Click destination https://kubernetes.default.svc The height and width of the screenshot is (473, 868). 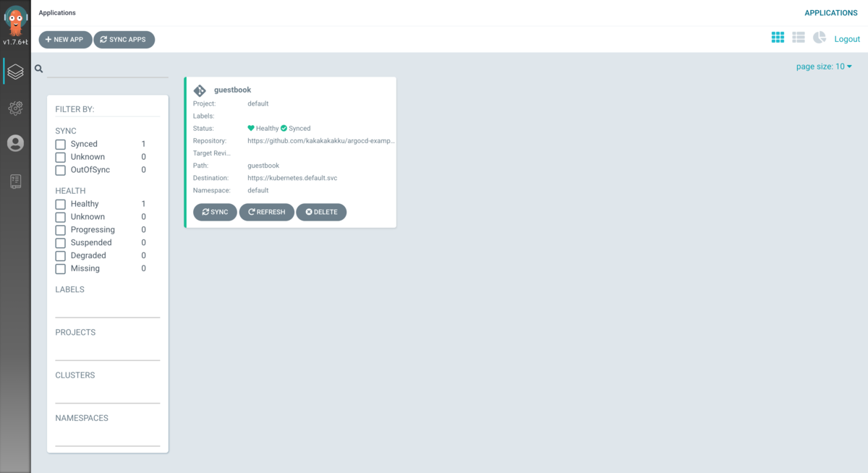point(292,178)
